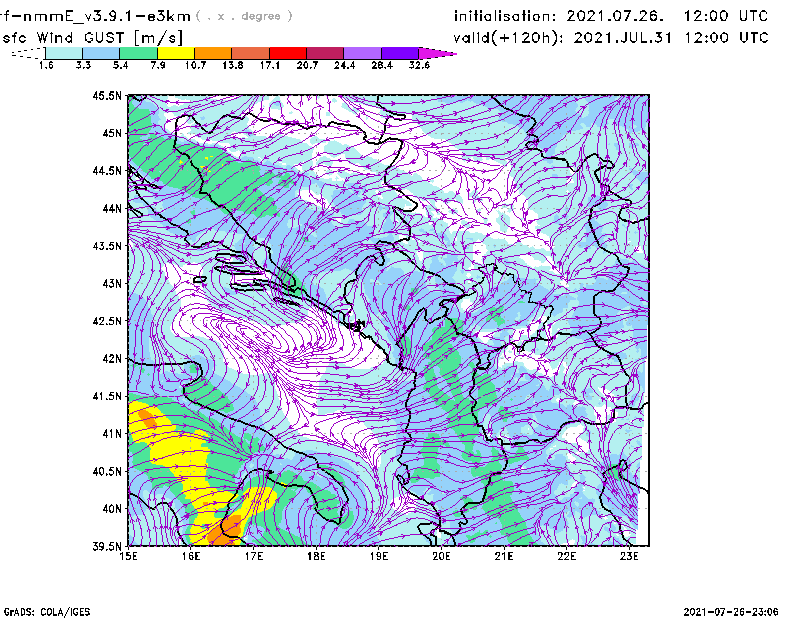The width and height of the screenshot is (800, 618).
Task: Click the dashed white arrow legend start
Action: pyautogui.click(x=28, y=53)
